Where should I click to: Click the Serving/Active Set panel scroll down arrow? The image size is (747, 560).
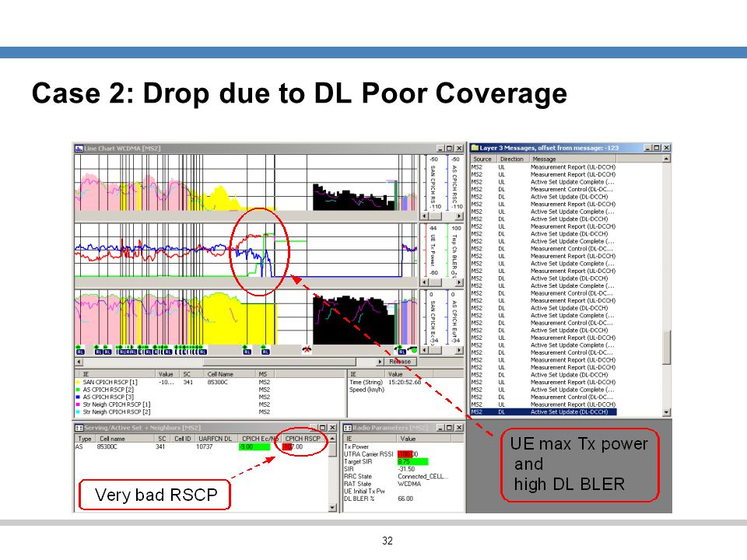(x=332, y=508)
